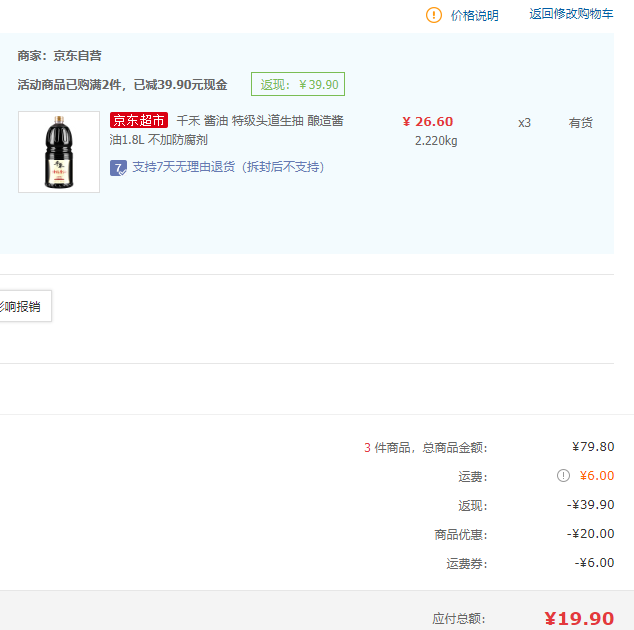The width and height of the screenshot is (634, 630).
Task: Click 返回修改购物车 link
Action: 571,14
